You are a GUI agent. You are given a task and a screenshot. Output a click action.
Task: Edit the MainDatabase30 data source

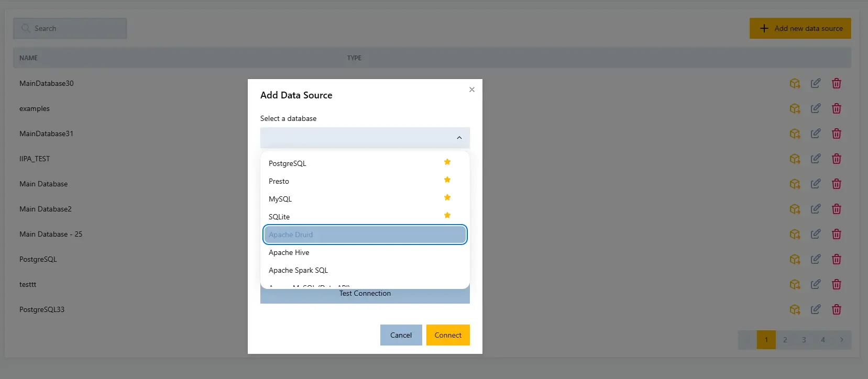click(816, 83)
